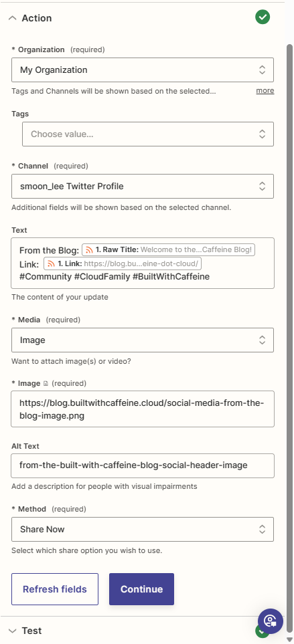Open the Tags Choose value dropdown
294x644 pixels.
point(147,134)
